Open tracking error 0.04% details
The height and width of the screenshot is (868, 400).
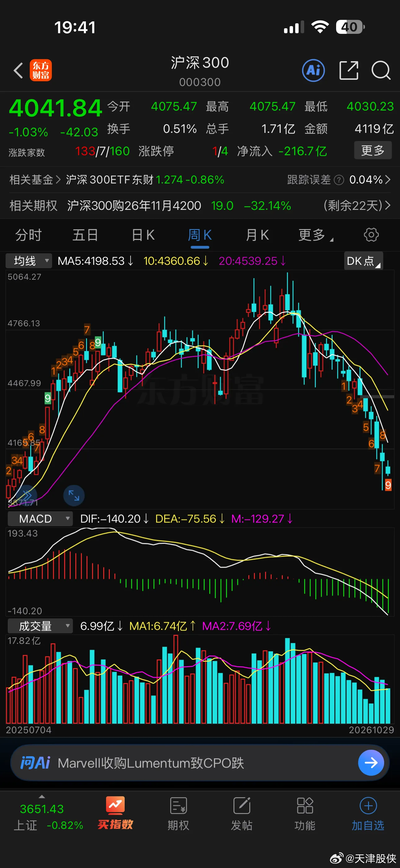(370, 180)
